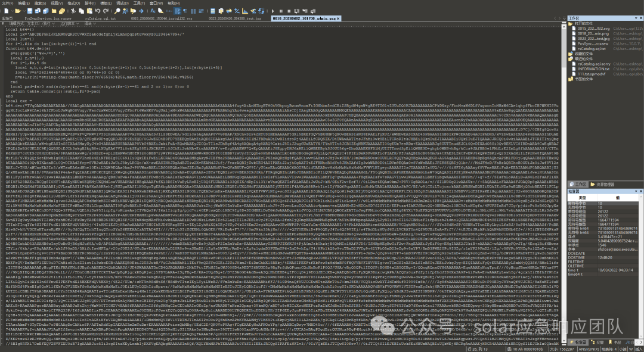644x352 pixels.
Task: Click the Compare files arrows icon
Action: pyautogui.click(x=229, y=11)
